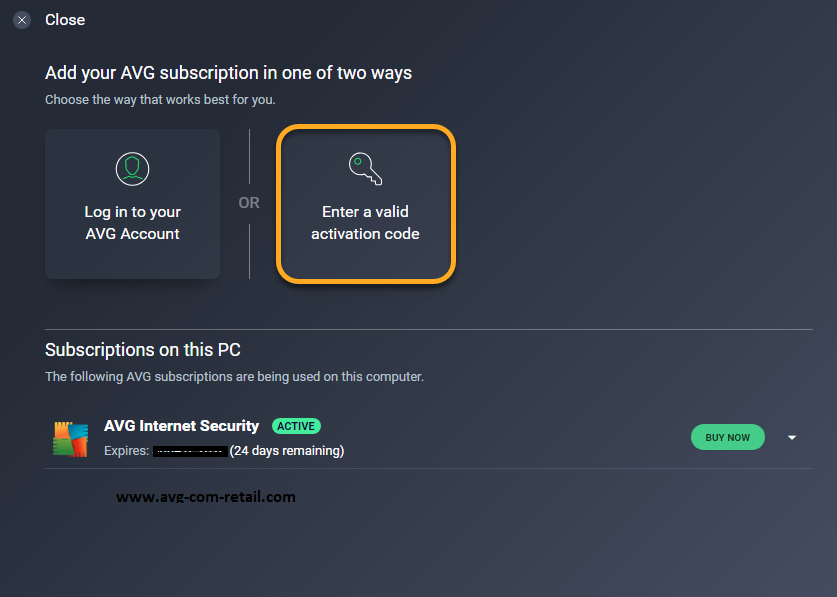Click the activation key icon

click(x=366, y=169)
